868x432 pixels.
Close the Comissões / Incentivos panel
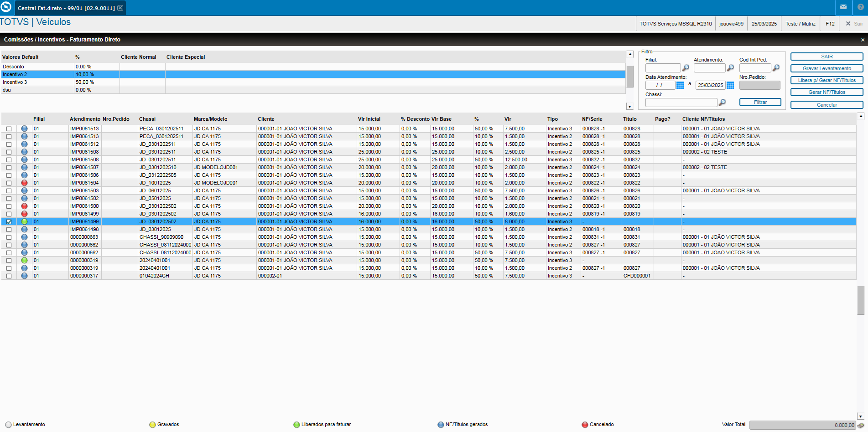tap(863, 40)
